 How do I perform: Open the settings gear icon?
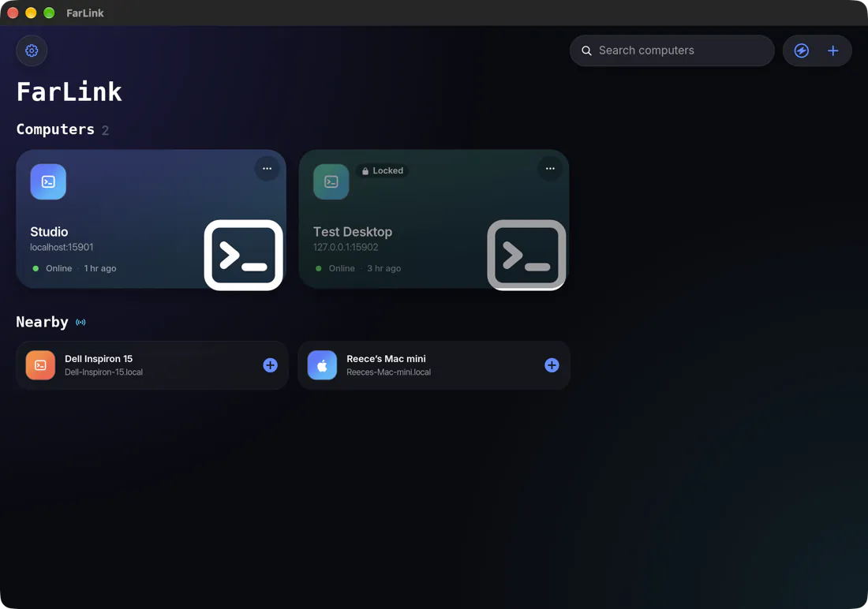(32, 51)
